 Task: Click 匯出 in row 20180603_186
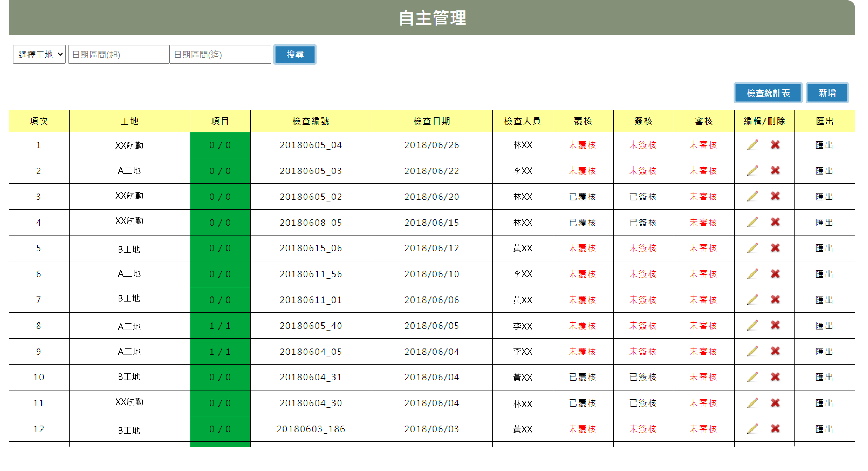tap(824, 429)
